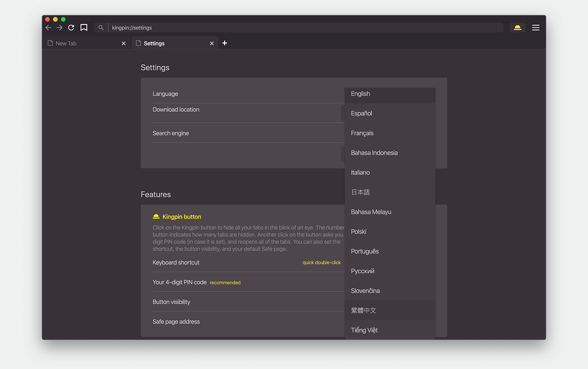Click the hat icon beside Kingpin button heading
588x369 pixels.
[156, 217]
